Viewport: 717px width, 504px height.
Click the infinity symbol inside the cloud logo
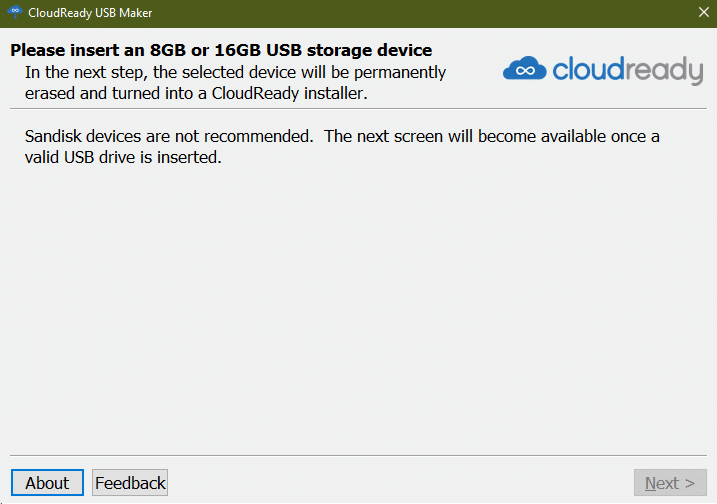pos(525,72)
